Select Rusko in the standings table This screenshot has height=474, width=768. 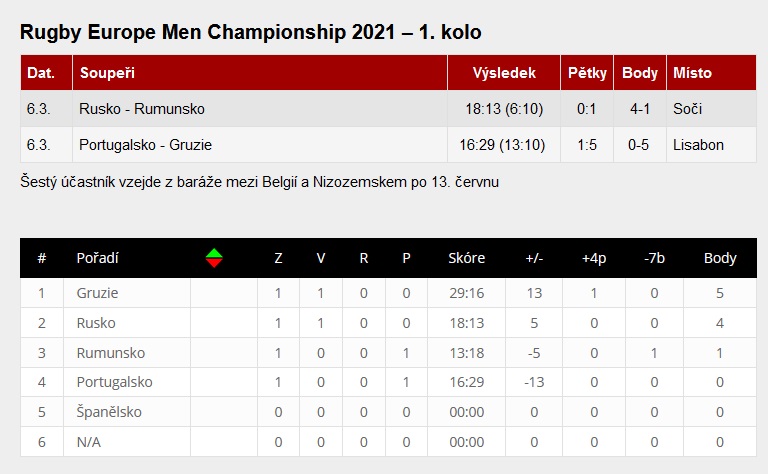pyautogui.click(x=96, y=323)
